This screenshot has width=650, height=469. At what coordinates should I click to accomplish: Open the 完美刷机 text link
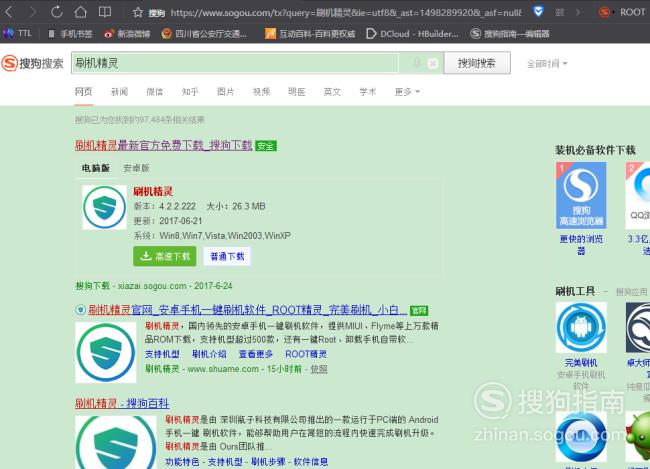(581, 363)
